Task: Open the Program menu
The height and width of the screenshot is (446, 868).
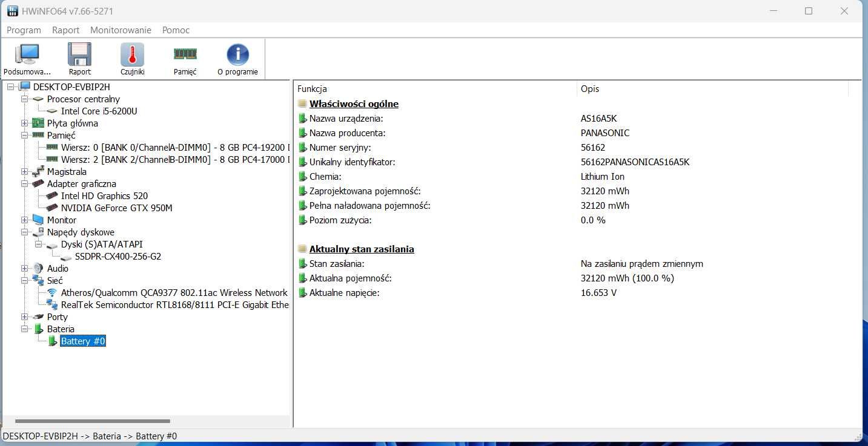Action: tap(24, 30)
